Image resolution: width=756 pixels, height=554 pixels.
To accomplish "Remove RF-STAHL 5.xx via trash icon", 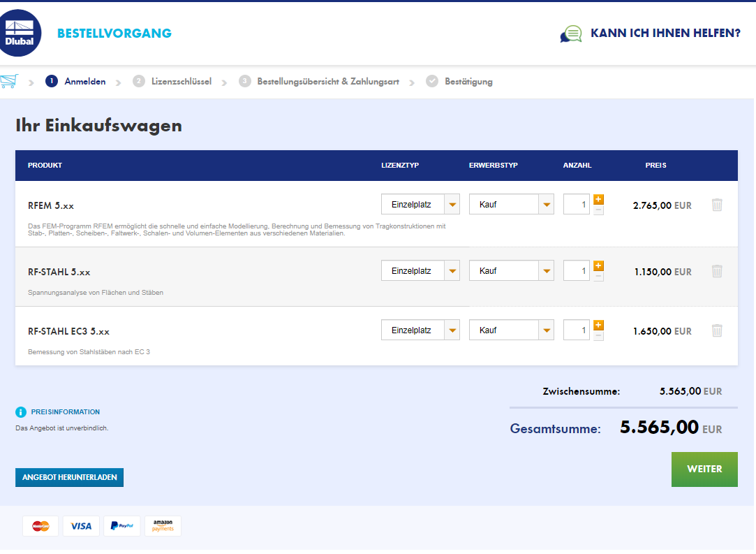I will click(717, 270).
